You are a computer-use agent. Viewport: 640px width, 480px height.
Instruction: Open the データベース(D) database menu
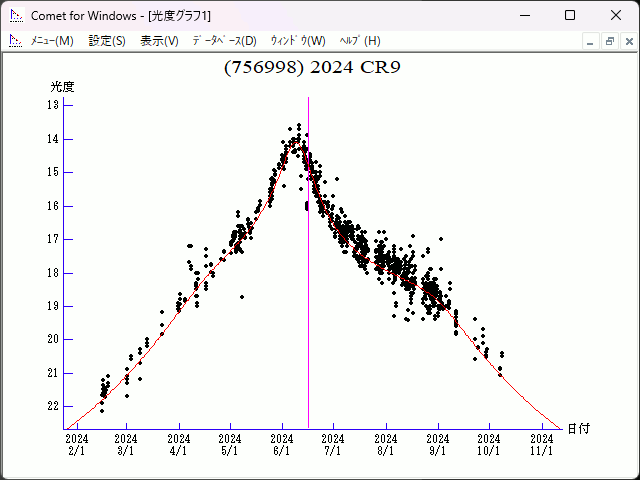click(224, 41)
